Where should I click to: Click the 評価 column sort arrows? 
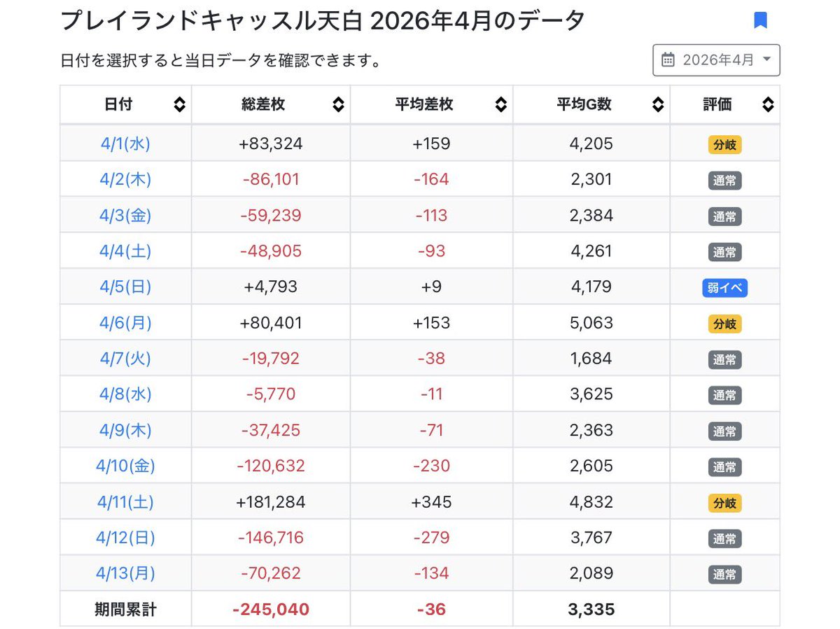(768, 105)
